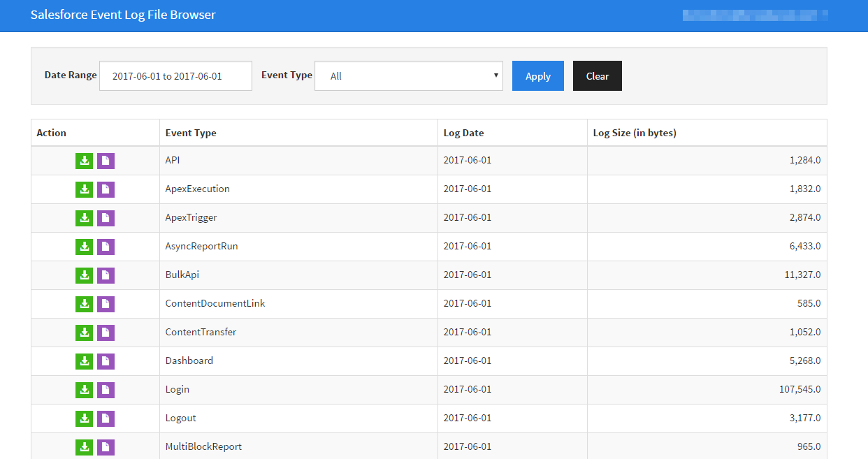Screen dimensions: 868x459
Task: Download the BulkApi log file
Action: click(x=85, y=275)
